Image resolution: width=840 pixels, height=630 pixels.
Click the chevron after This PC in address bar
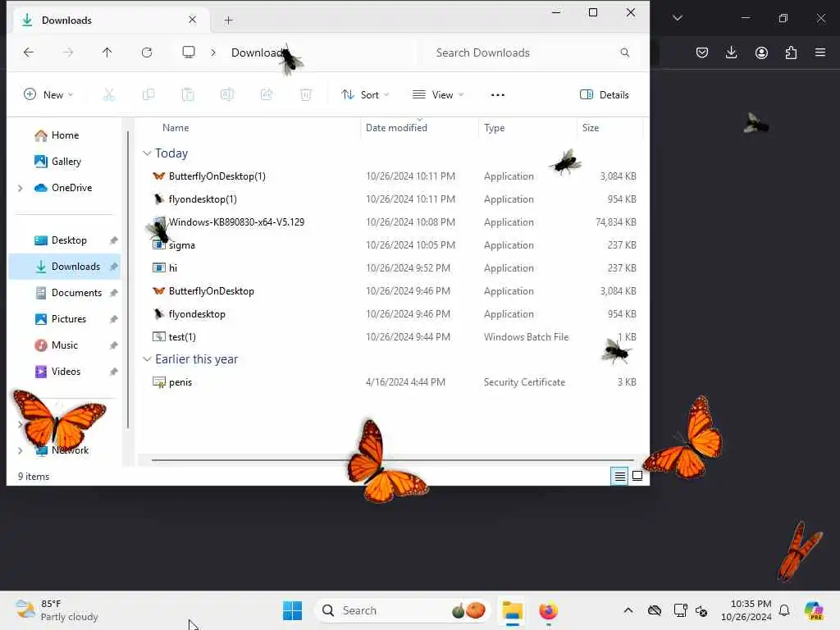213,52
